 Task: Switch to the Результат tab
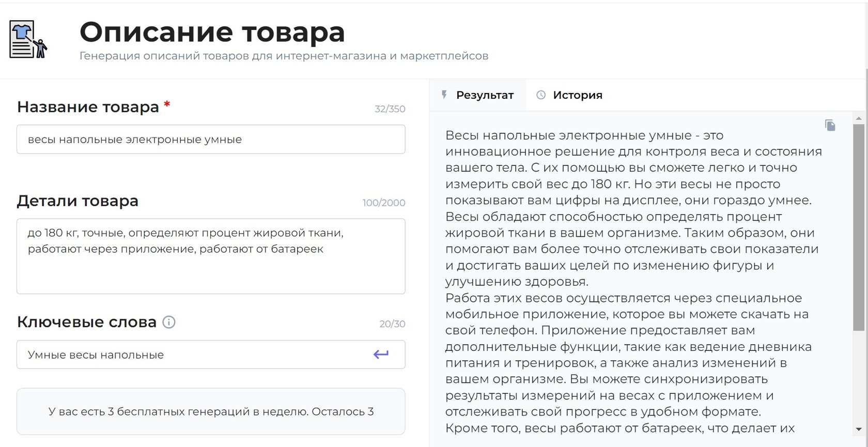tap(477, 95)
